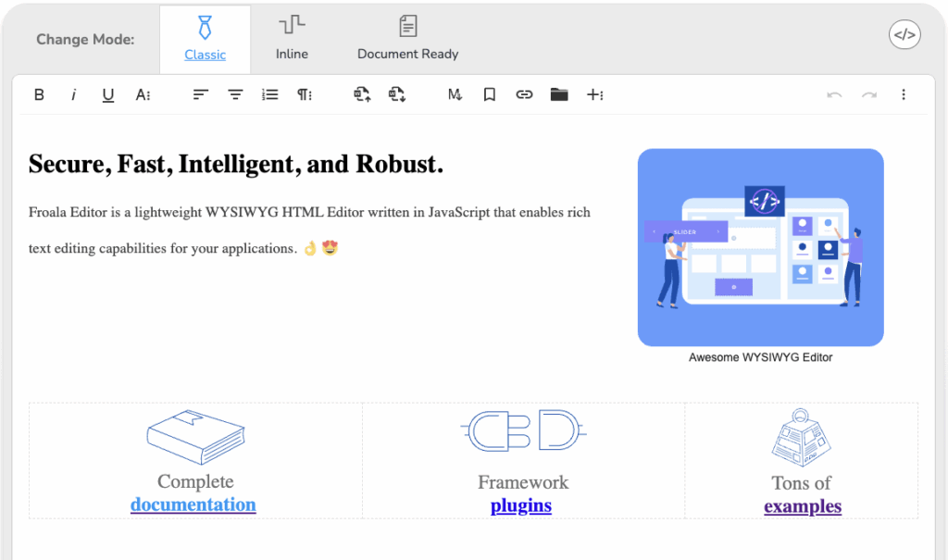Toggle italic formatting
The width and height of the screenshot is (948, 560).
[x=74, y=94]
